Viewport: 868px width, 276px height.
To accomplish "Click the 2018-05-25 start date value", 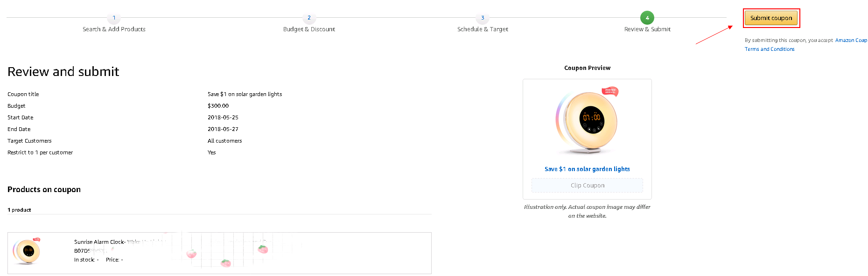I will pos(223,117).
